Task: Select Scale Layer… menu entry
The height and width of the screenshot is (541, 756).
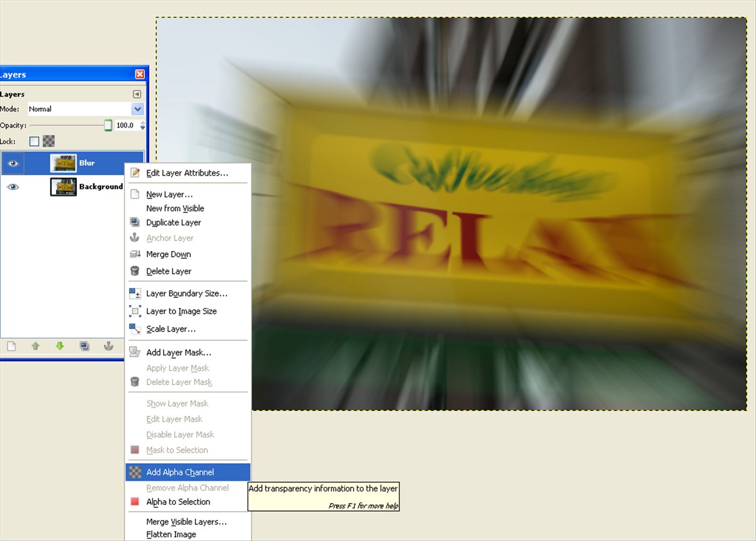Action: click(x=171, y=329)
